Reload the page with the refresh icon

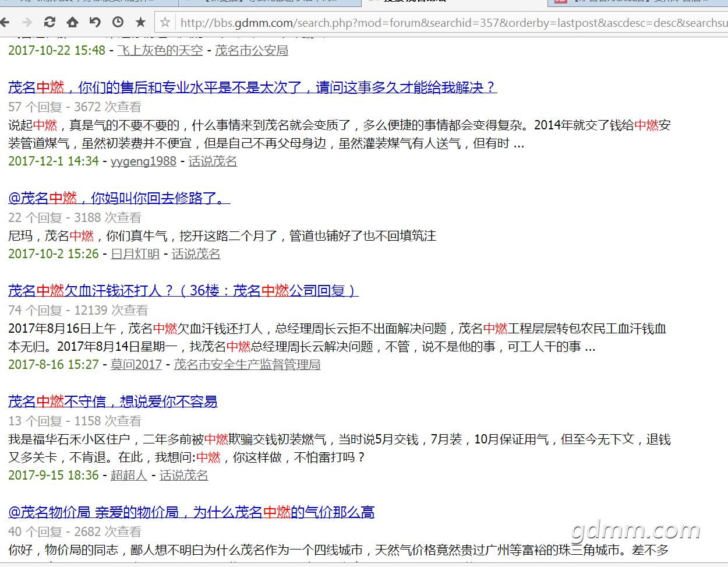[x=50, y=22]
